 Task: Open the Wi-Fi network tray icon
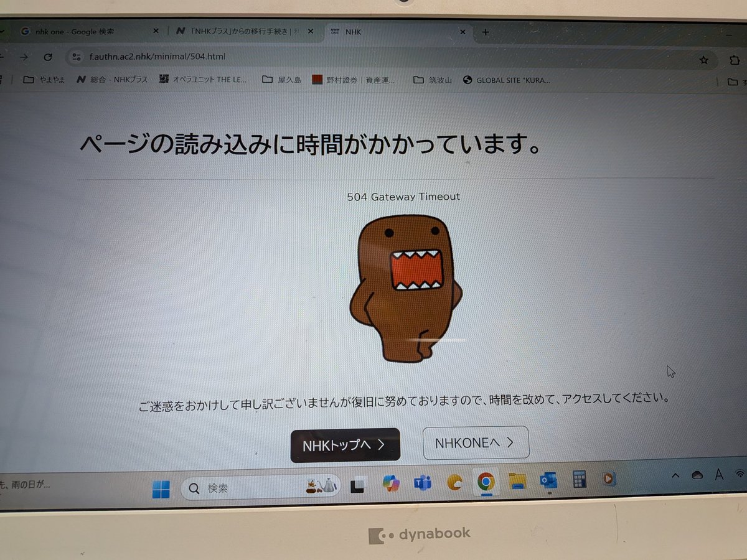click(740, 474)
